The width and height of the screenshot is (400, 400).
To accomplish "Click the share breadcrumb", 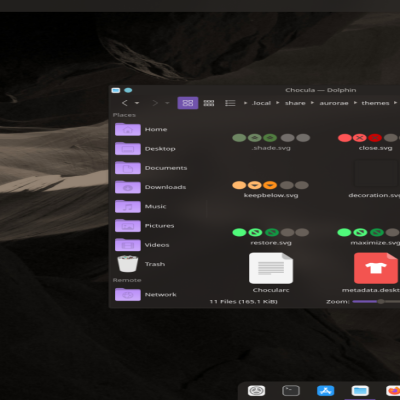I will click(x=295, y=103).
